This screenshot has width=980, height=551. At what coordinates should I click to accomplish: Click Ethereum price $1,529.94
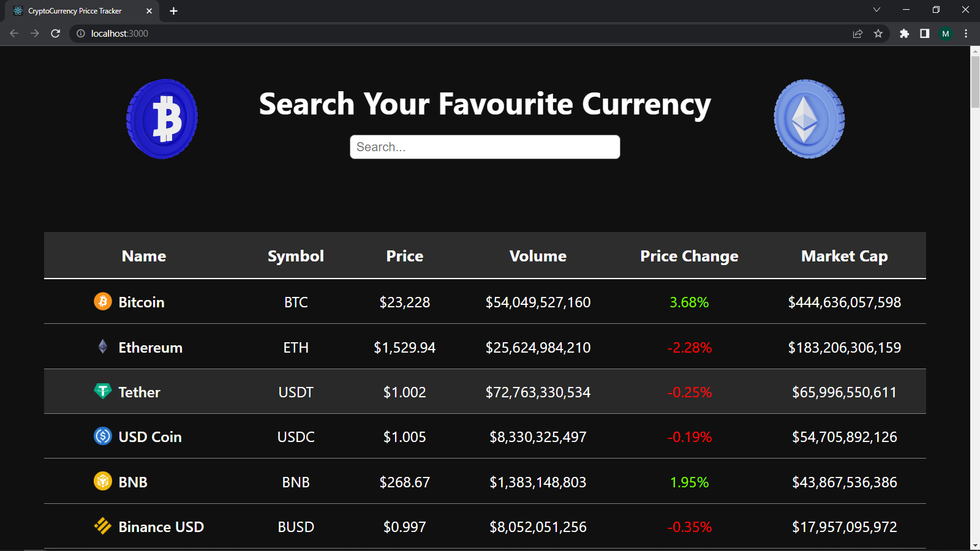405,348
